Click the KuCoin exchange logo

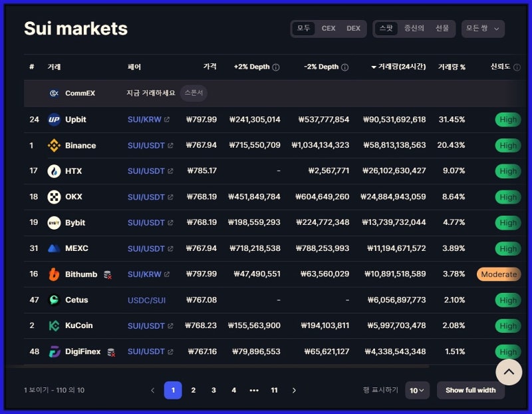(x=54, y=325)
